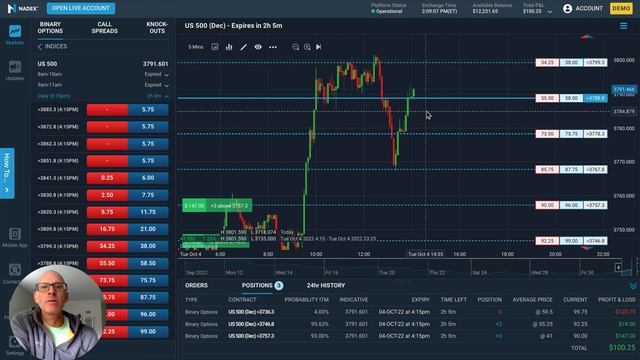Sell >3830.8 contract at 2.50
The width and height of the screenshot is (640, 360).
pos(107,195)
